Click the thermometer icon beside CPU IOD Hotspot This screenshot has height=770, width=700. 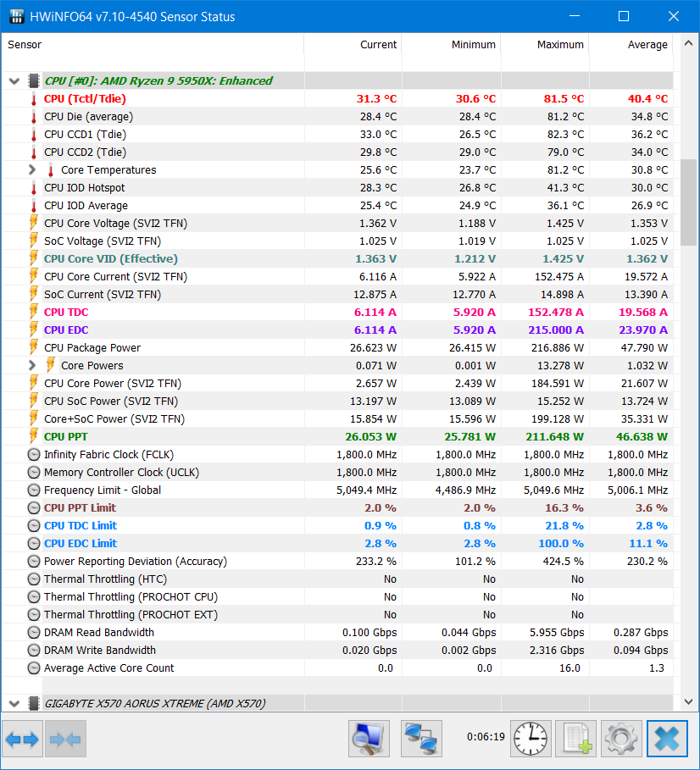click(34, 188)
